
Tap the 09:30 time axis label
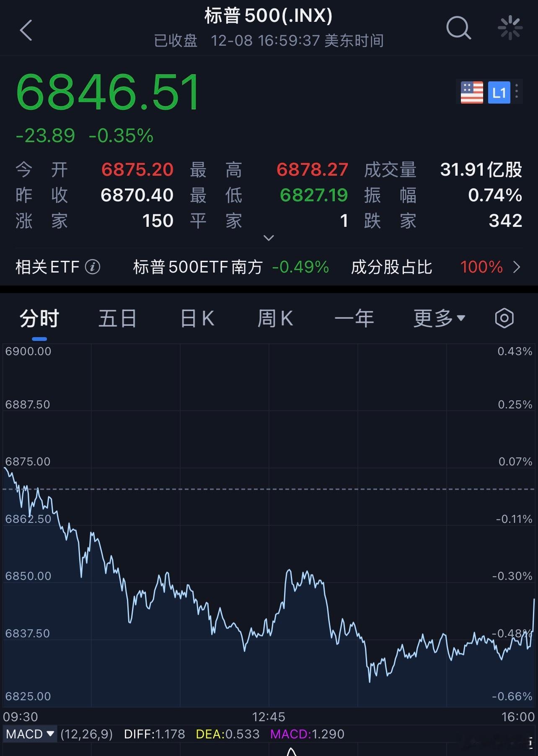tap(21, 717)
